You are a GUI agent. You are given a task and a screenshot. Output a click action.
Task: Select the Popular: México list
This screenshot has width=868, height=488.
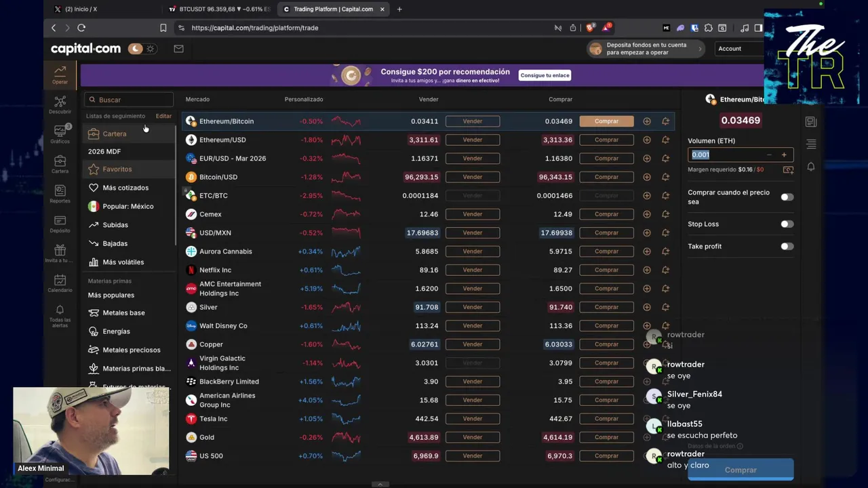(x=128, y=206)
